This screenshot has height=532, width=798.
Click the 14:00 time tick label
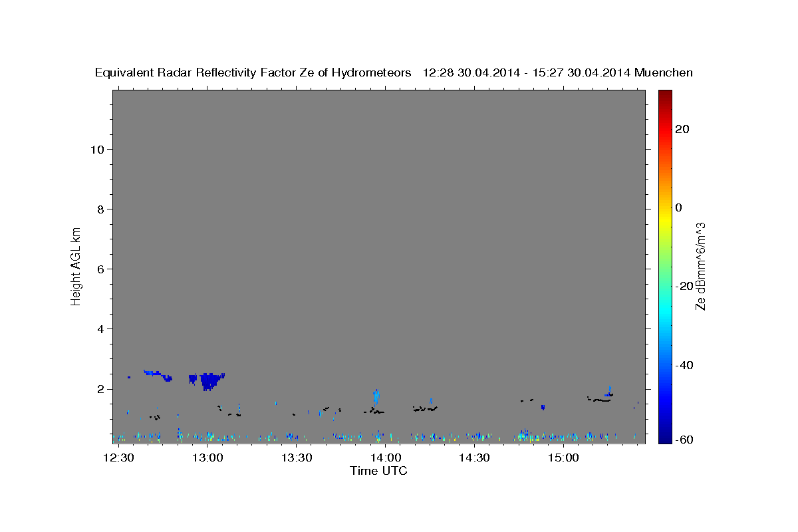386,458
